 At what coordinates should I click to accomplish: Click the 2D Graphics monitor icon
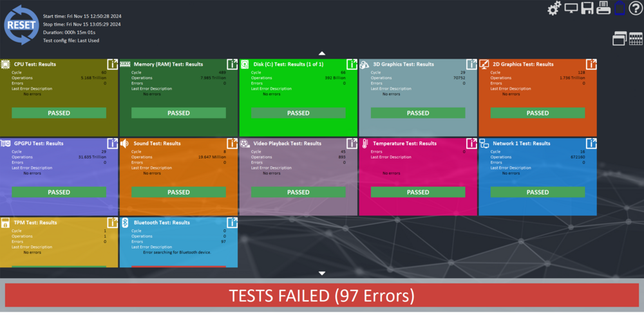tap(484, 64)
